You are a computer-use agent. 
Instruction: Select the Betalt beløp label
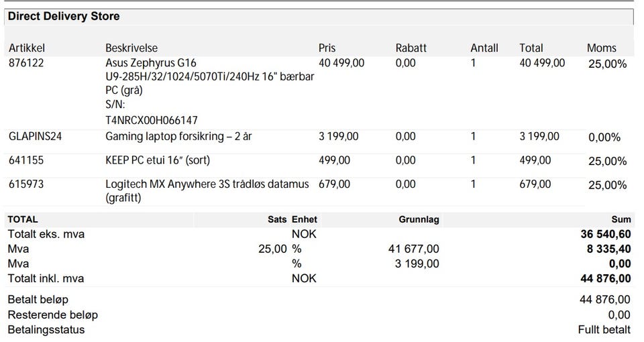tap(38, 300)
